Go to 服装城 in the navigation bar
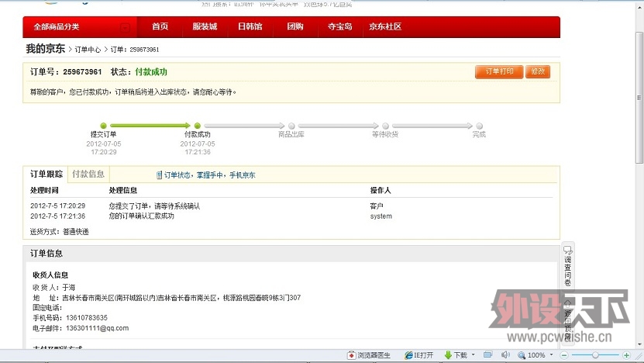 click(x=205, y=27)
